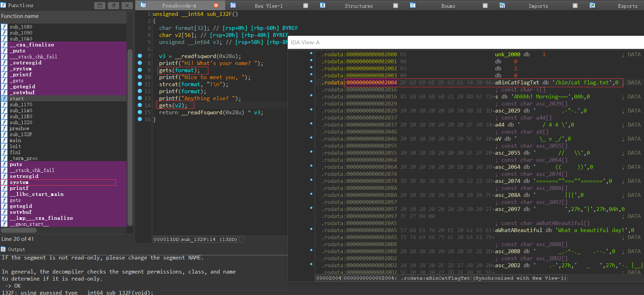Open the Structures tab

tap(359, 6)
